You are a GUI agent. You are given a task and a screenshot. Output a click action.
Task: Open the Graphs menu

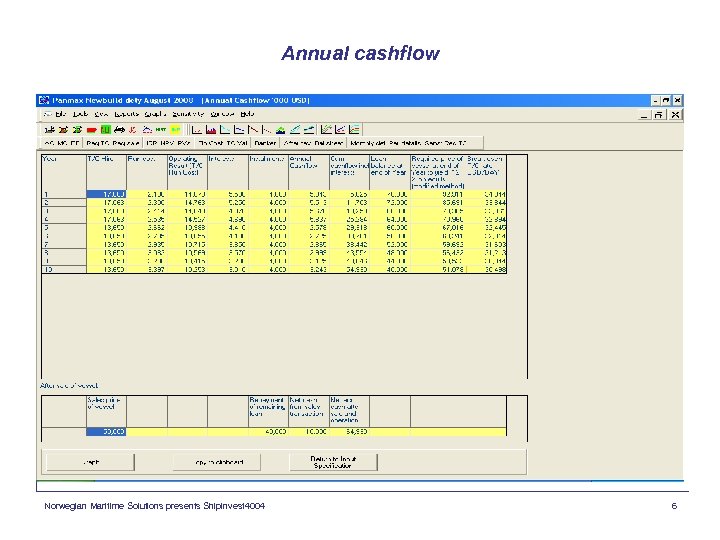pyautogui.click(x=155, y=114)
